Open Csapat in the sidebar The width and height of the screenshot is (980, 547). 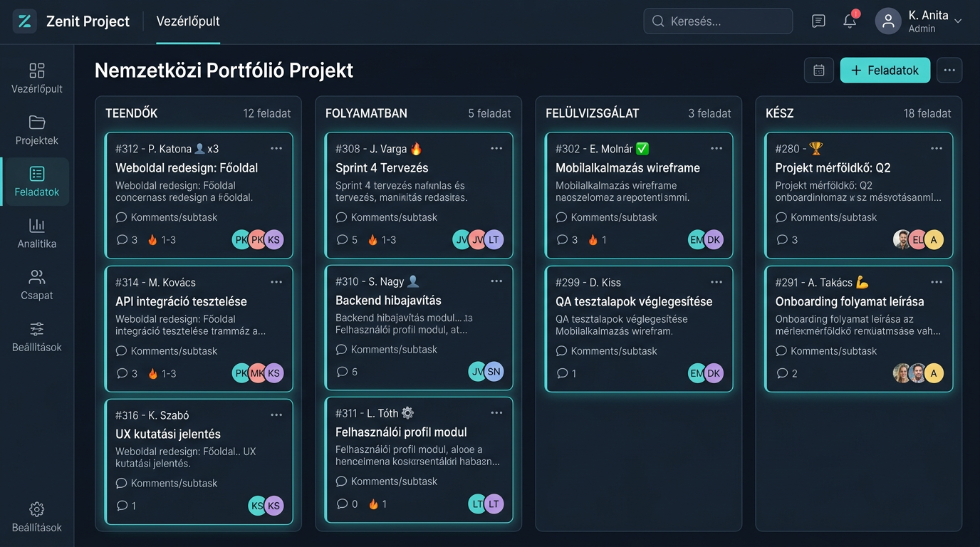point(36,285)
